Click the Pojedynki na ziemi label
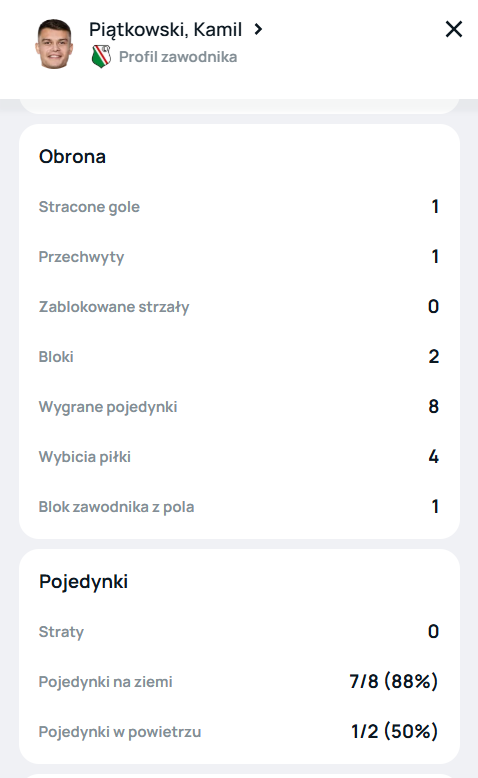 106,682
